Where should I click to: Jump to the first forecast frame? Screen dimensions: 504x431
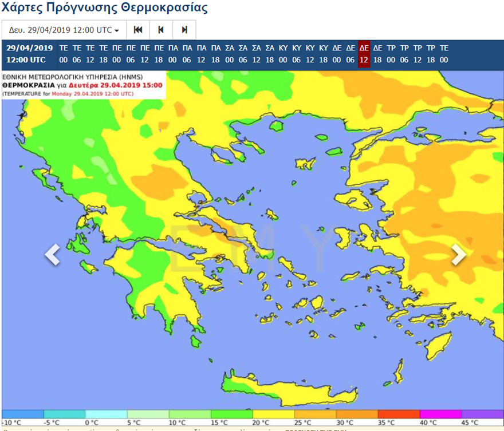pos(137,30)
